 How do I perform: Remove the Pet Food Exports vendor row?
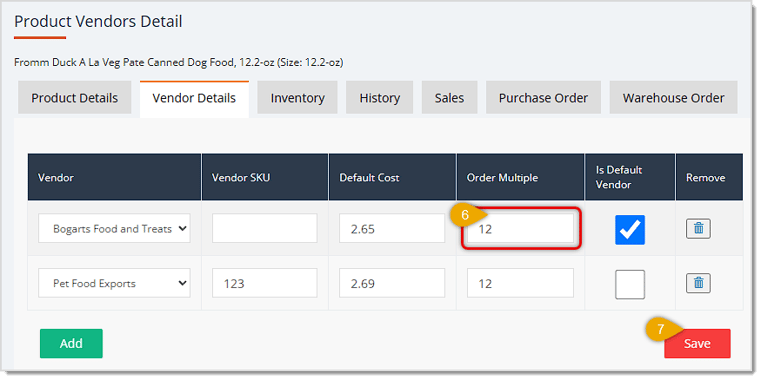698,283
